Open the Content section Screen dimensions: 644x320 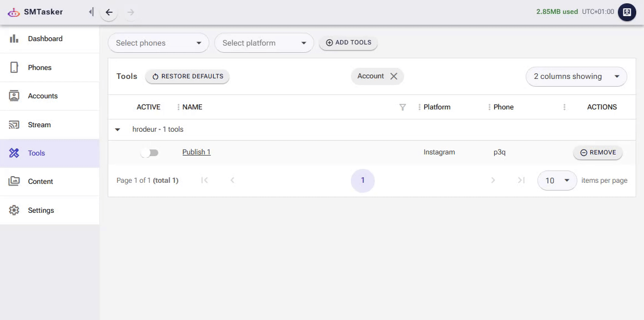click(x=14, y=181)
